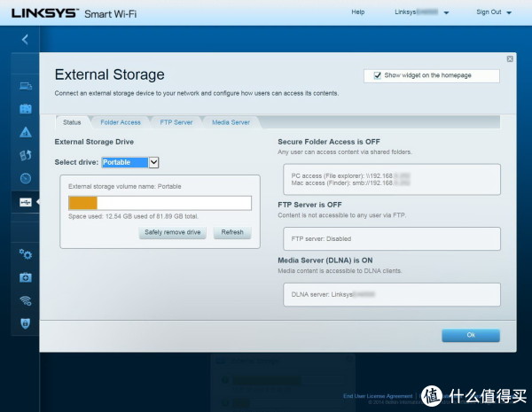Select the 'FTP server: Disabled' text
532x412 pixels.
[321, 238]
